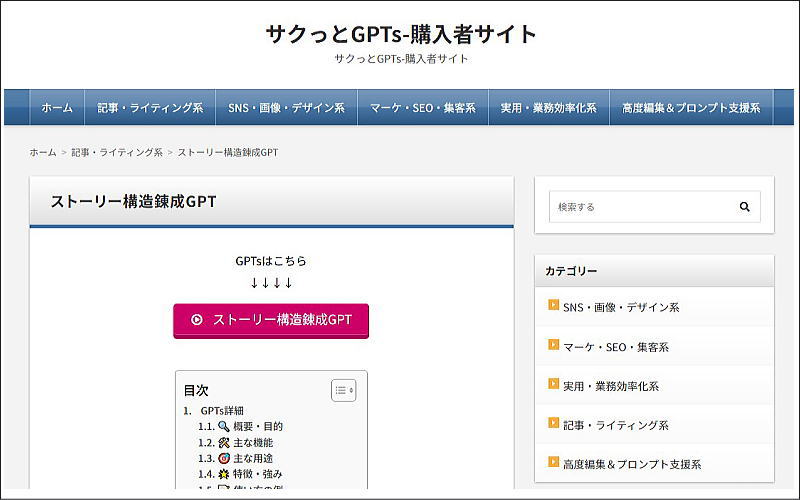Open 記事・ライティング系 in the navigation bar
Screen dimensions: 800x500
[x=150, y=108]
